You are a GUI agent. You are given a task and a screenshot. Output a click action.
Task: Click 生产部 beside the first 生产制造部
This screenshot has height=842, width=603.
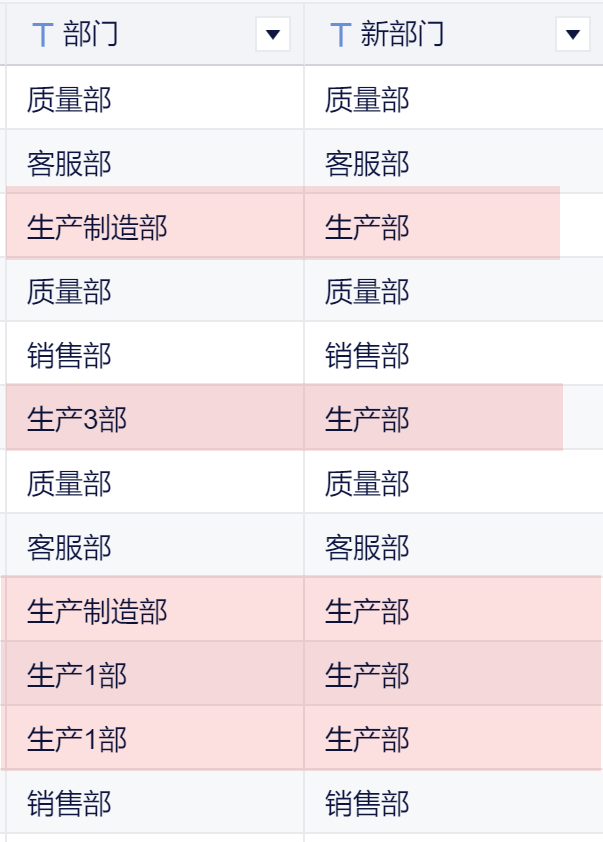click(367, 227)
